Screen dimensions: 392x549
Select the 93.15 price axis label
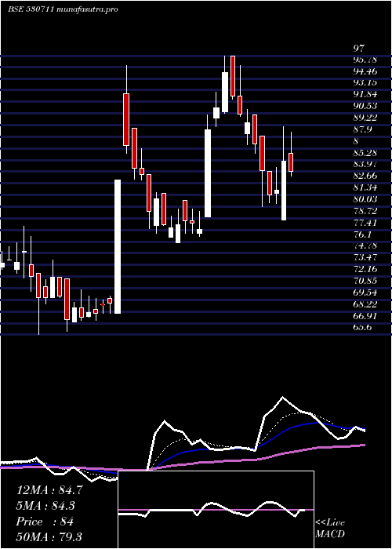[x=365, y=82]
